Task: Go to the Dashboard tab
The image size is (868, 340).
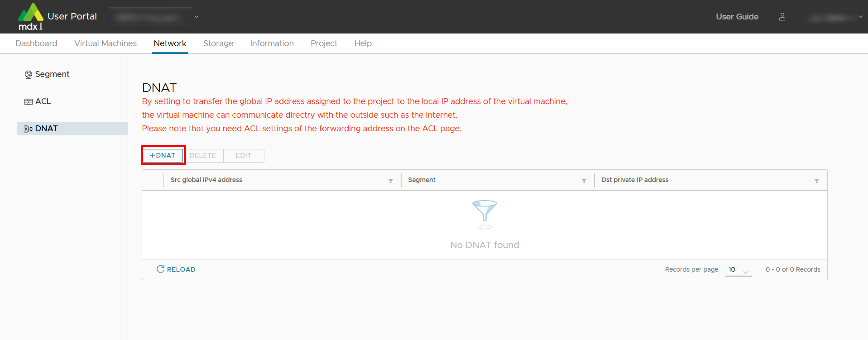Action: [x=36, y=43]
